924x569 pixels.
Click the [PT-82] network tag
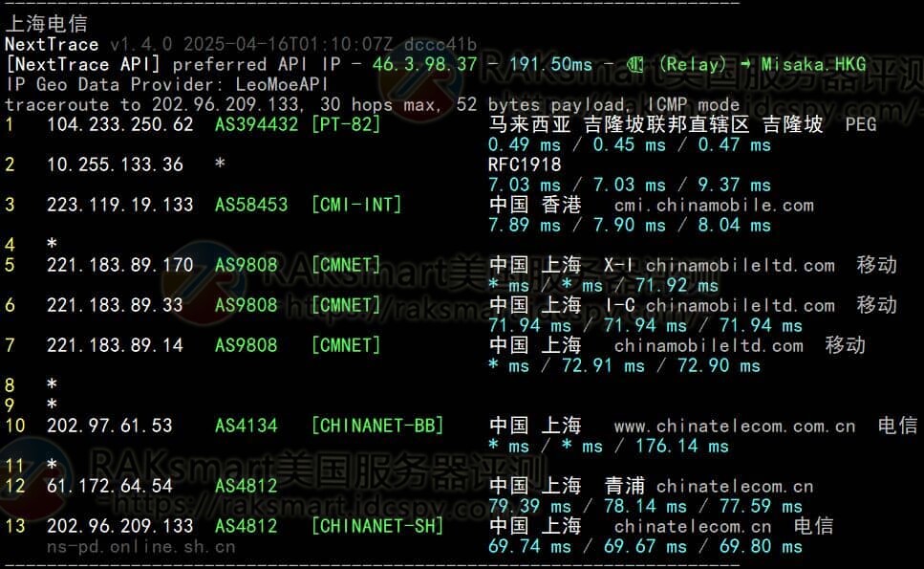tap(346, 124)
